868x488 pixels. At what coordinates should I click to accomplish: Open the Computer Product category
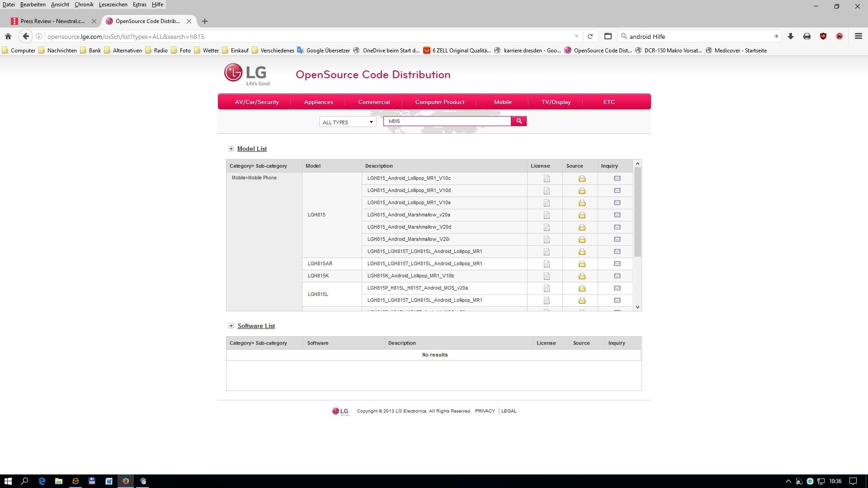tap(439, 102)
